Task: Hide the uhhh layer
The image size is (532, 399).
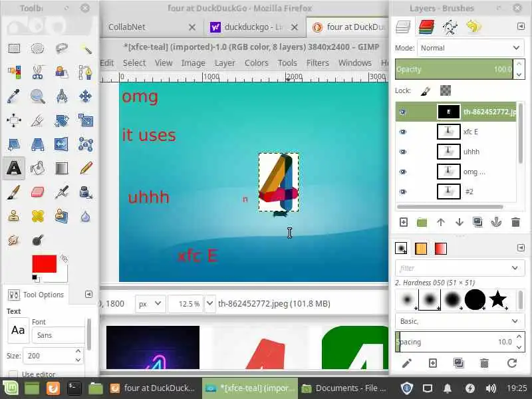Action: coord(403,152)
